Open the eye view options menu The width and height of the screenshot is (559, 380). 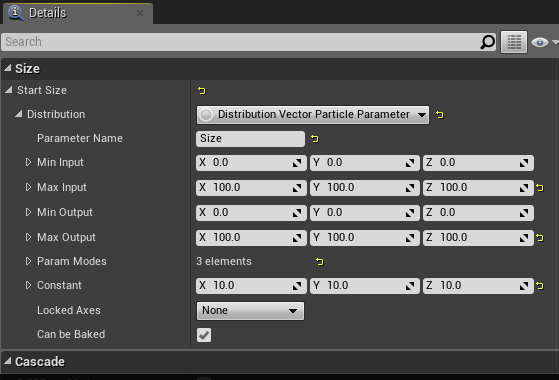click(544, 42)
